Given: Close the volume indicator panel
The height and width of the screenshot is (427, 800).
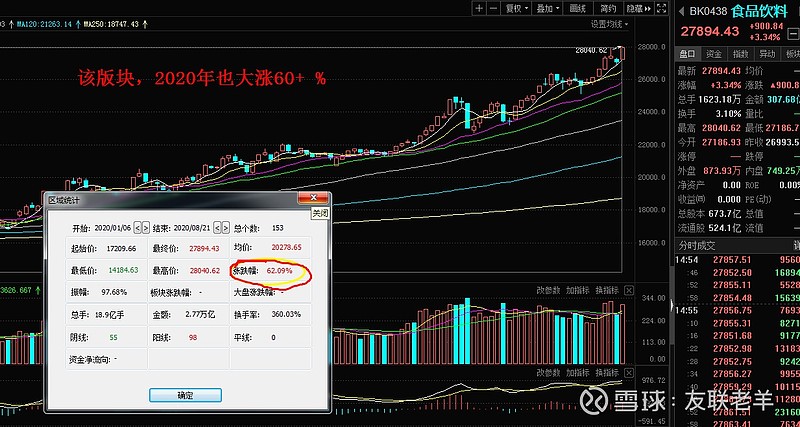Looking at the screenshot, I should click(629, 290).
